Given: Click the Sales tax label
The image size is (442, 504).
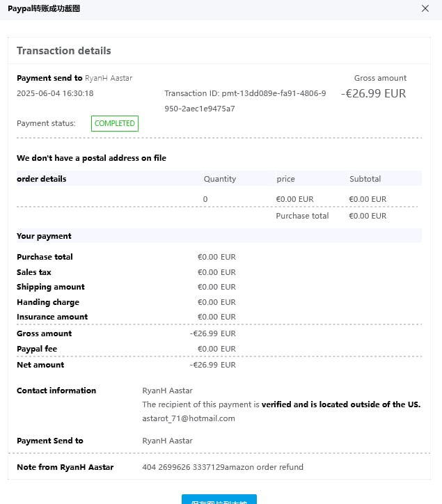Looking at the screenshot, I should 34,272.
